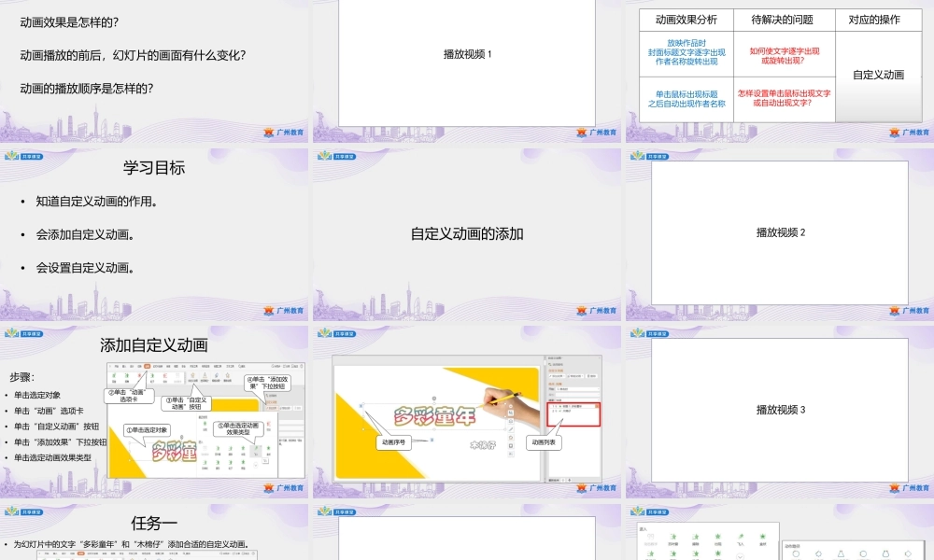
Task: Expand the 开始 dropdown in the custom animation pane
Action: 575,389
